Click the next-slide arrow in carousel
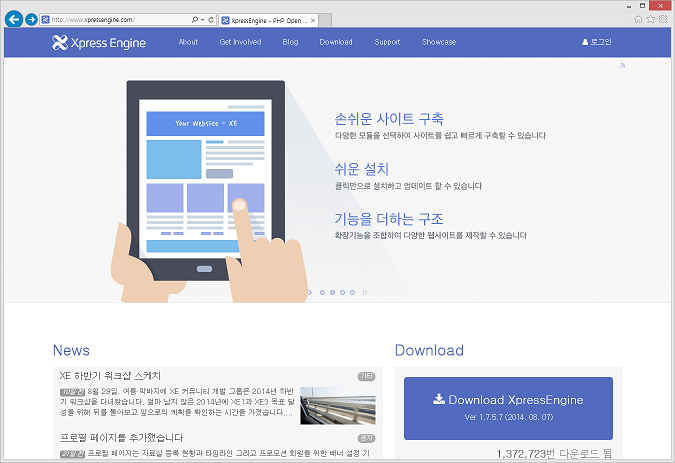The image size is (675, 463). (x=310, y=293)
